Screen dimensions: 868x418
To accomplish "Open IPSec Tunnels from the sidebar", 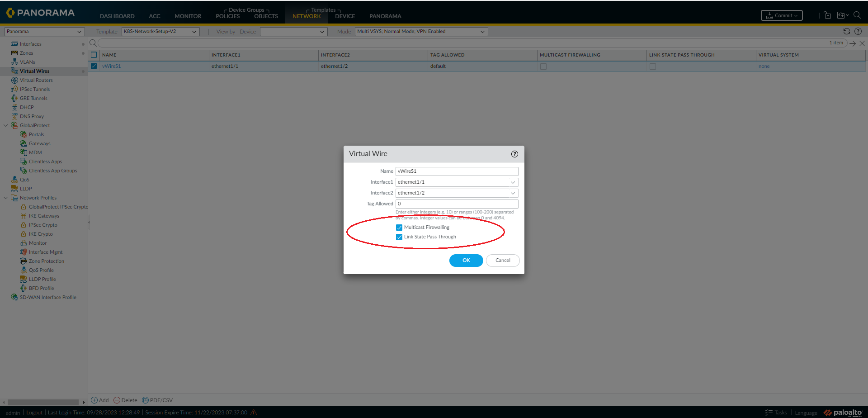I will pyautogui.click(x=34, y=89).
